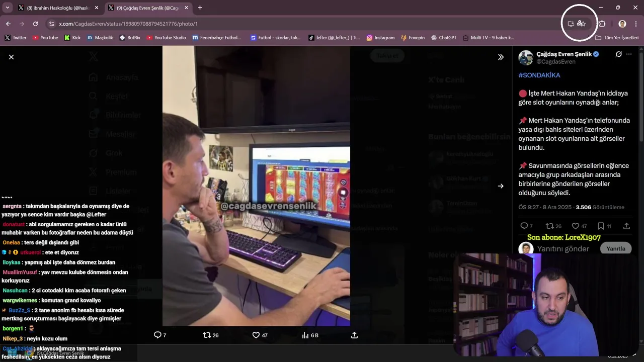Open the Grok icon next to the tweet author
Viewport: 644px width, 362px height.
point(619,54)
